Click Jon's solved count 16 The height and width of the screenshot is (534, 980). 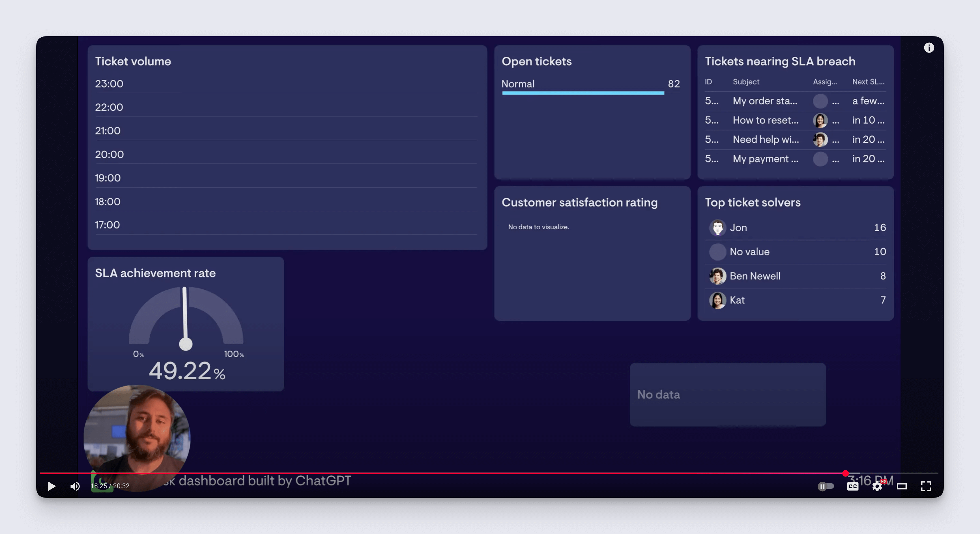[x=880, y=227]
